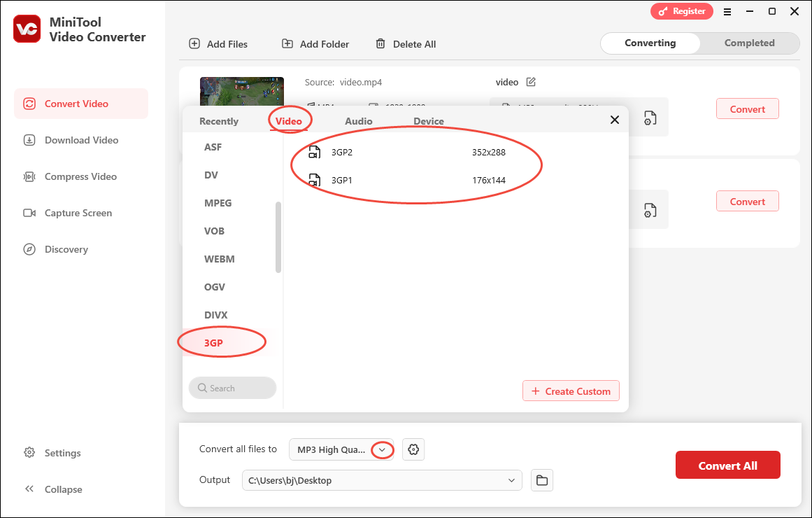Click the Convert All button
The width and height of the screenshot is (812, 518).
point(727,465)
